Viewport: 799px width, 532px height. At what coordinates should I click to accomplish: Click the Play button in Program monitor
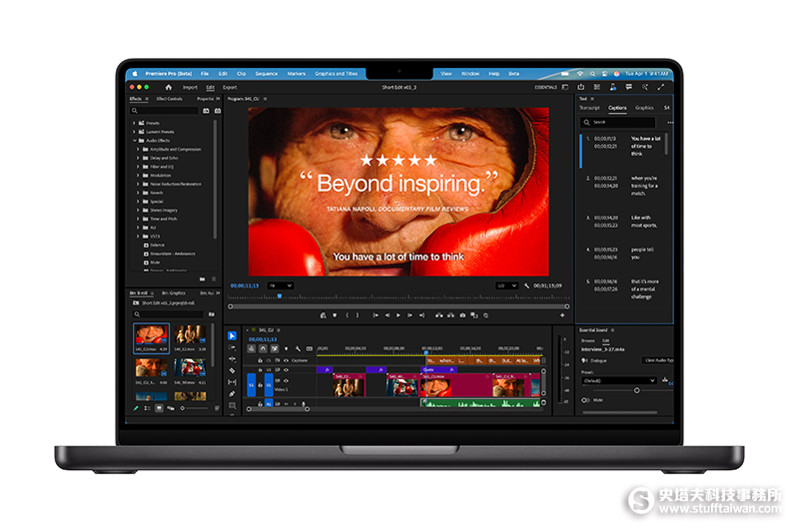[x=398, y=315]
